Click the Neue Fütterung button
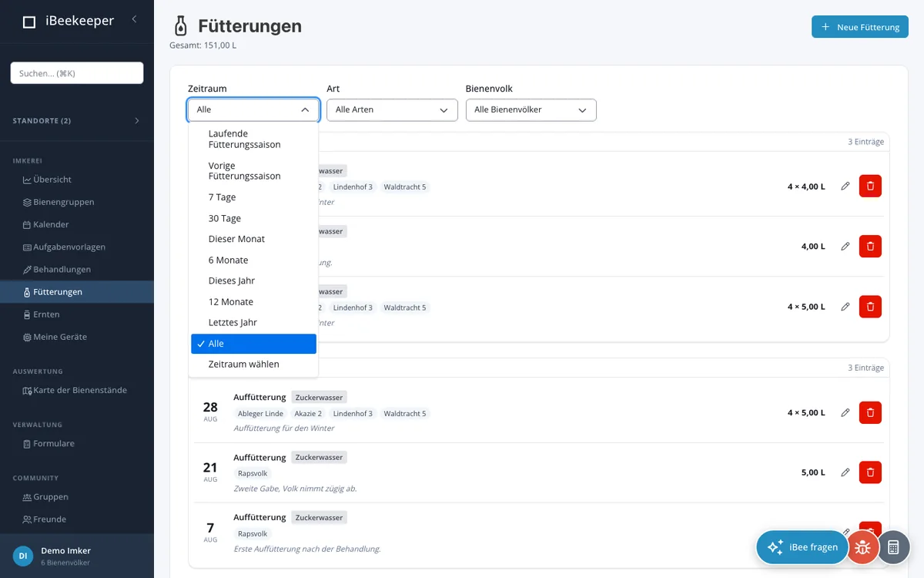 click(x=860, y=27)
